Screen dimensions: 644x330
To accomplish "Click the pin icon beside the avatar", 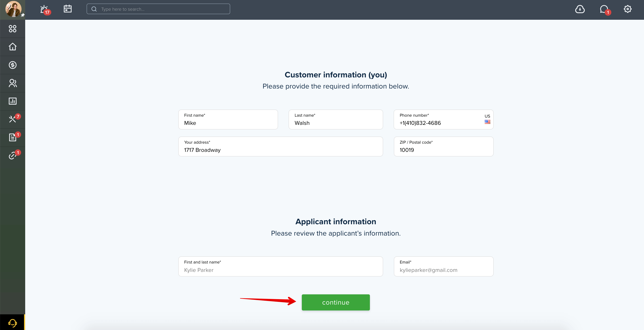I will [22, 15].
